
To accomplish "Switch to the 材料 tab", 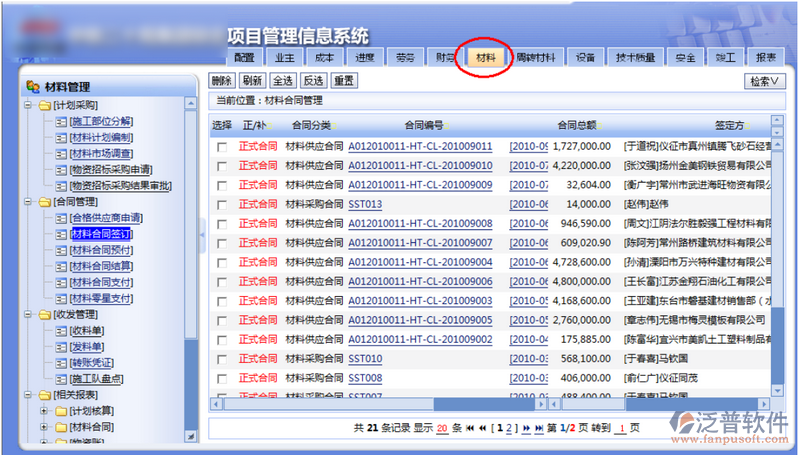I will [486, 57].
